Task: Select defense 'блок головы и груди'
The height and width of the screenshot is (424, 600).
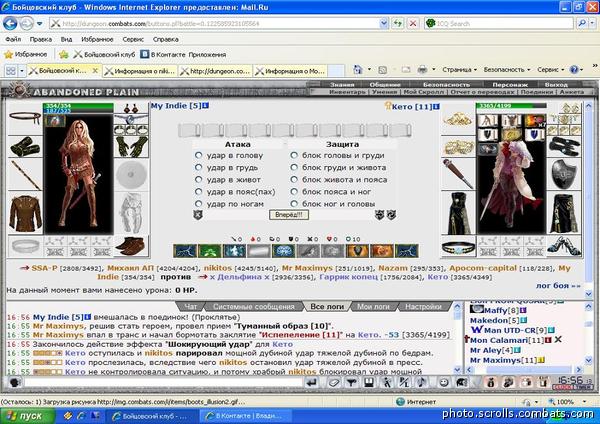Action: click(294, 155)
